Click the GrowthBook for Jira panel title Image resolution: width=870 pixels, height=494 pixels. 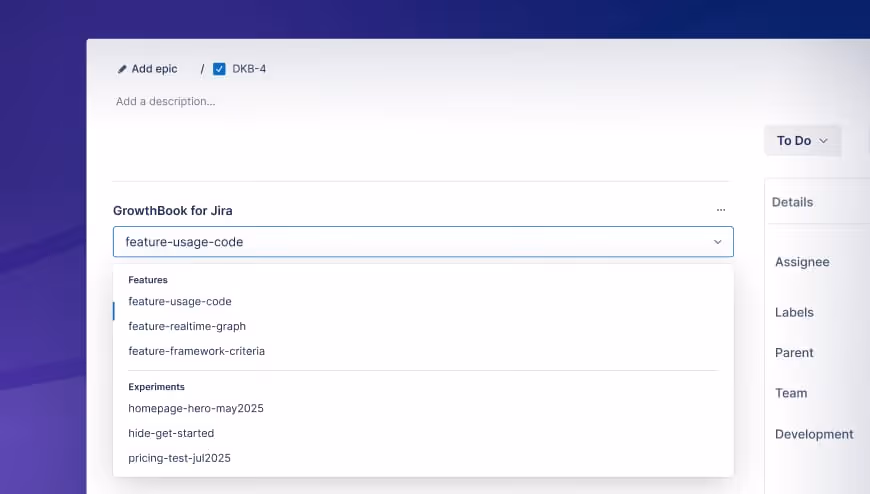coord(173,211)
